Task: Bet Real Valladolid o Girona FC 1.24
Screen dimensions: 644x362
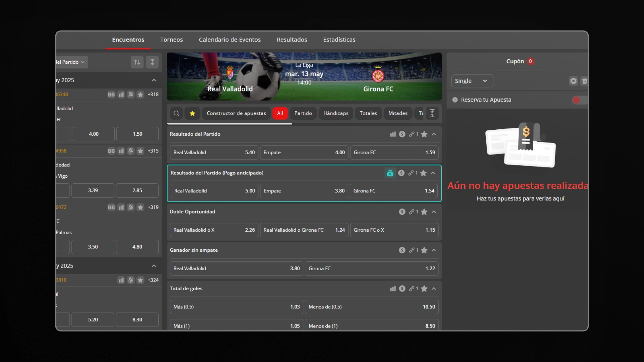Action: click(304, 230)
